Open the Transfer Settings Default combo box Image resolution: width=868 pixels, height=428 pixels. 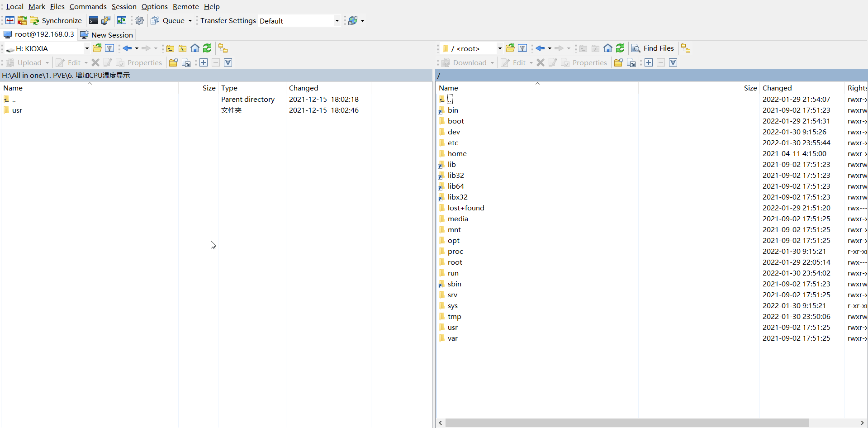[299, 21]
